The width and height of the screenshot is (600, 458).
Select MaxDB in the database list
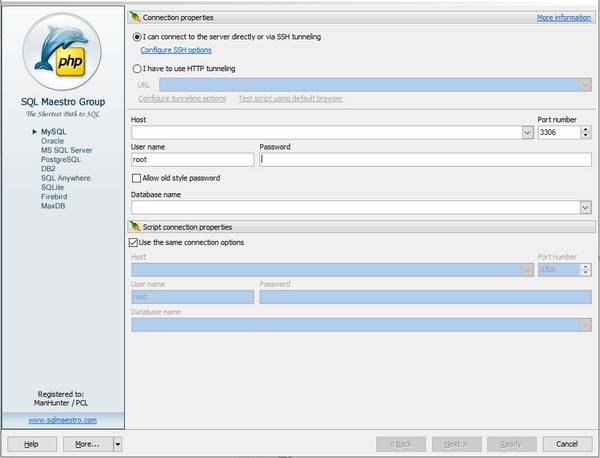[x=53, y=206]
